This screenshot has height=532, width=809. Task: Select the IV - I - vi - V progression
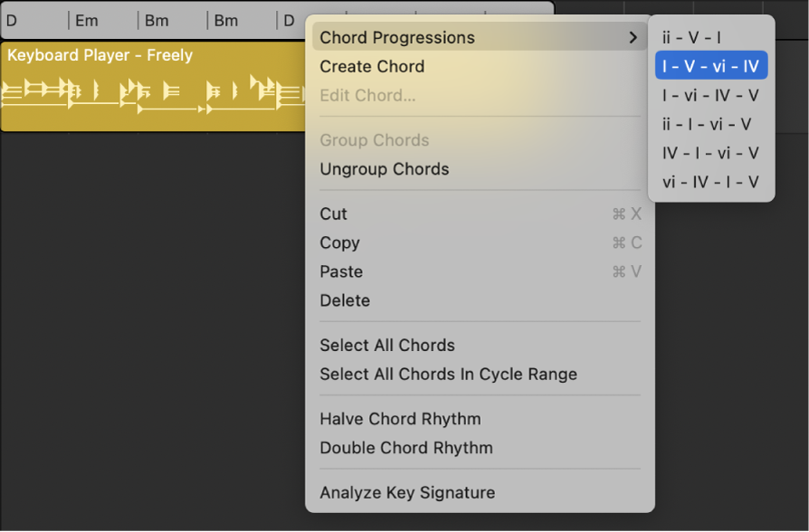[711, 153]
